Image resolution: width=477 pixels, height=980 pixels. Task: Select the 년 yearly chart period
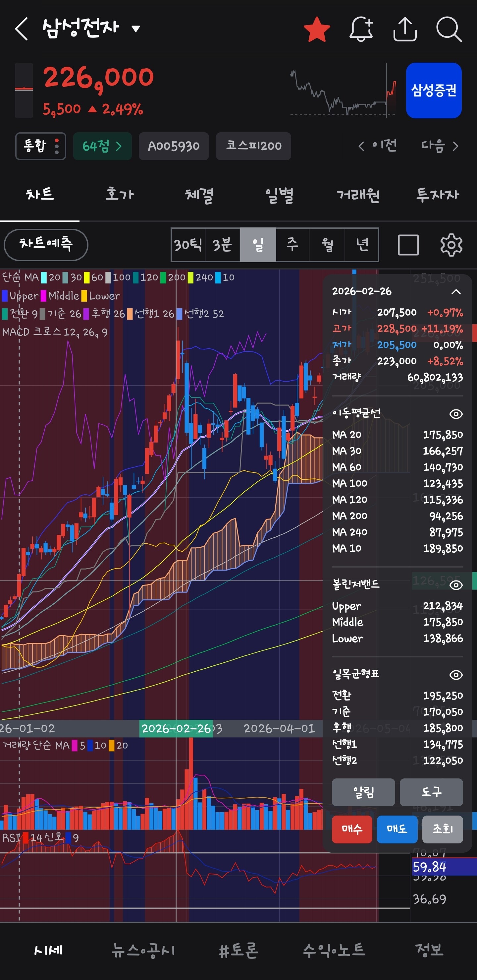[x=361, y=245]
